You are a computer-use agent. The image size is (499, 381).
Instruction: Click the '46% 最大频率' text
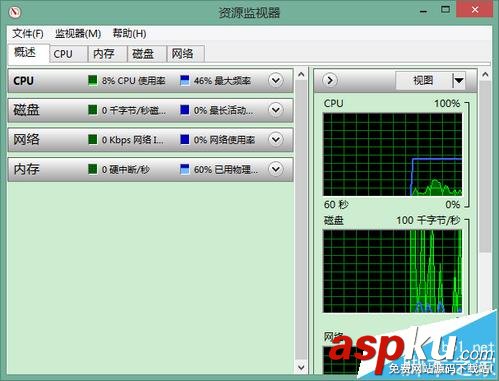pos(222,81)
